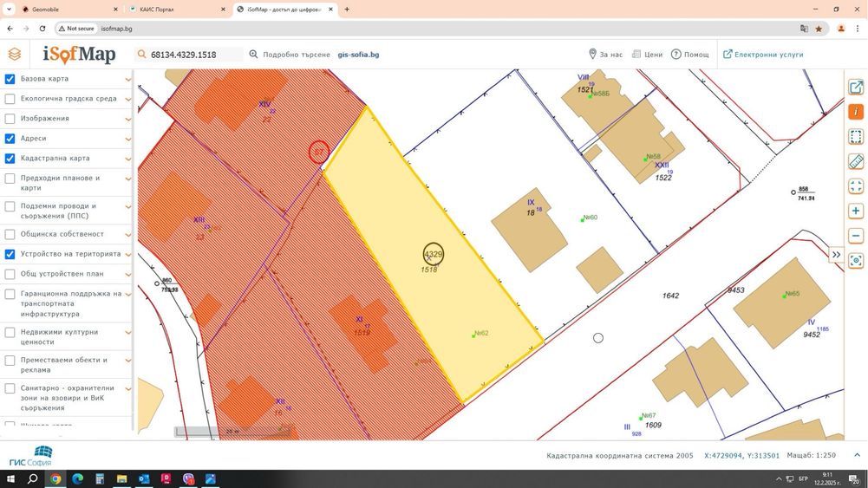Zoom in with the plus button
Image resolution: width=868 pixels, height=488 pixels.
[856, 211]
